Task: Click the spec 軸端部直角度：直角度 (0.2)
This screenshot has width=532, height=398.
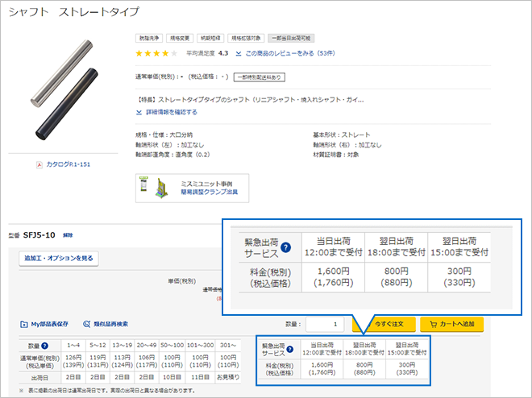Action: click(172, 155)
